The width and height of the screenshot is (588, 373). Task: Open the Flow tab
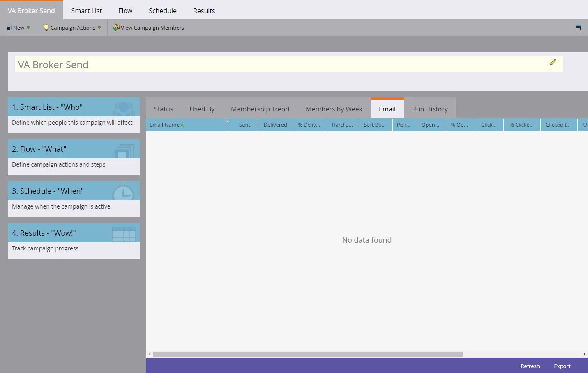pos(125,11)
